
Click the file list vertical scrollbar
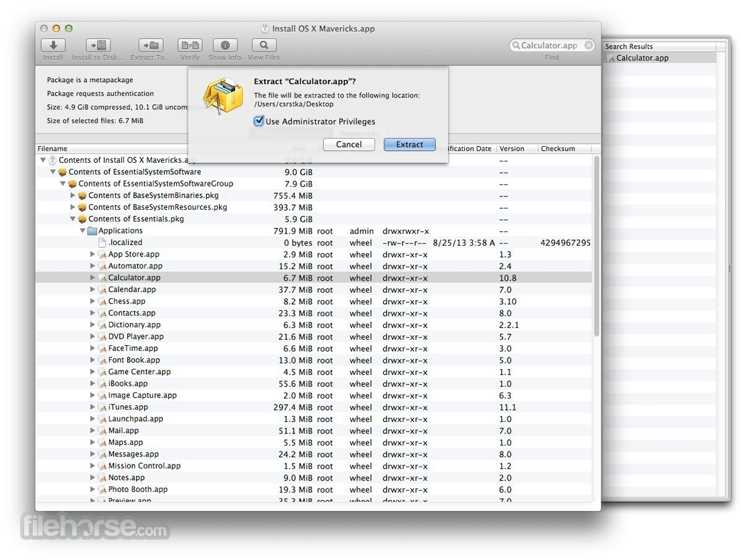click(x=596, y=246)
